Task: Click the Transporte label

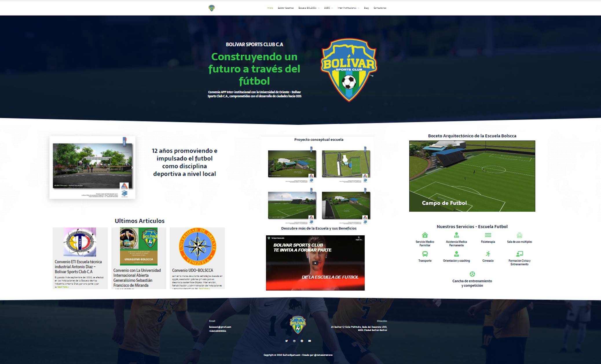Action: [425, 261]
